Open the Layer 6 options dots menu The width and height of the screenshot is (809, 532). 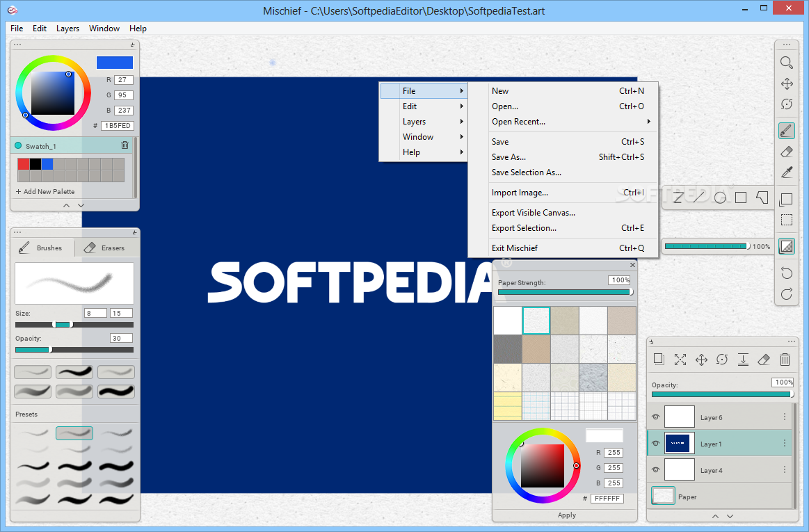[x=785, y=417]
